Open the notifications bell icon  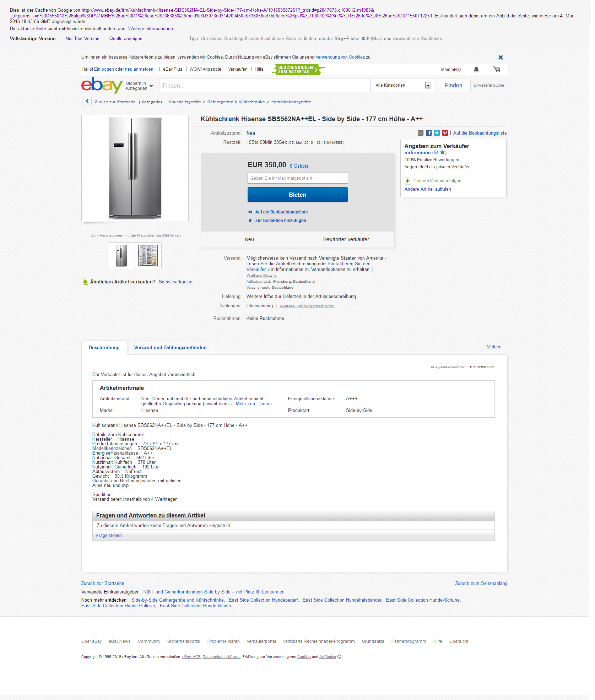(x=476, y=70)
